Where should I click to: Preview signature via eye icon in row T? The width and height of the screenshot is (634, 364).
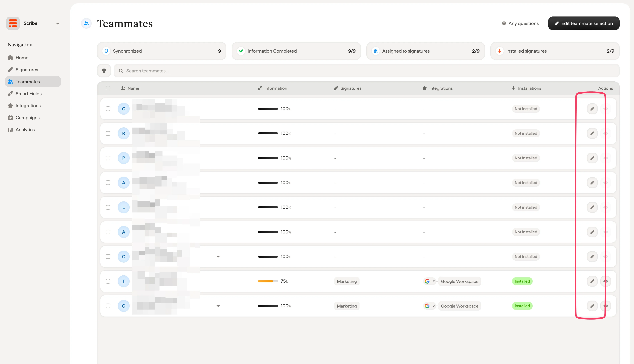(x=605, y=281)
